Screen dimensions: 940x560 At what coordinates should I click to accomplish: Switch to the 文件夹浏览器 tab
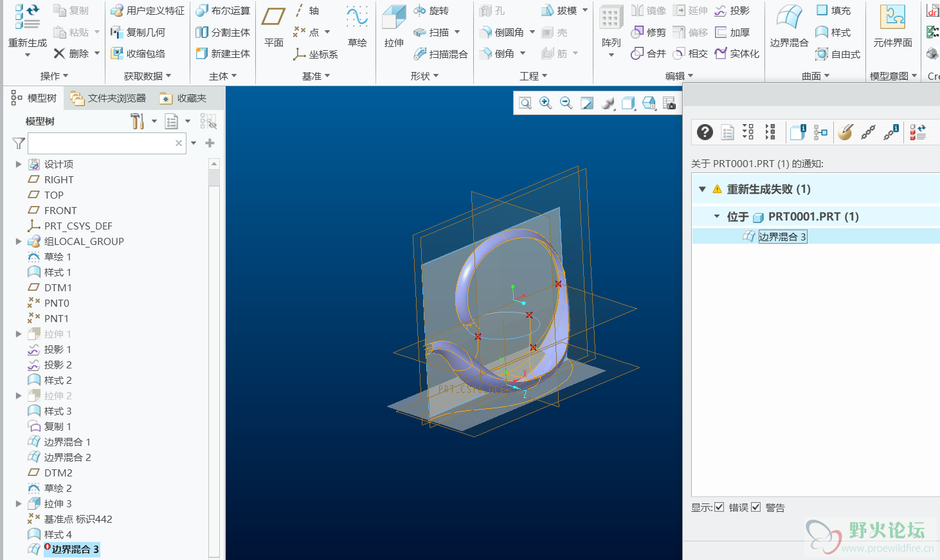pos(108,98)
